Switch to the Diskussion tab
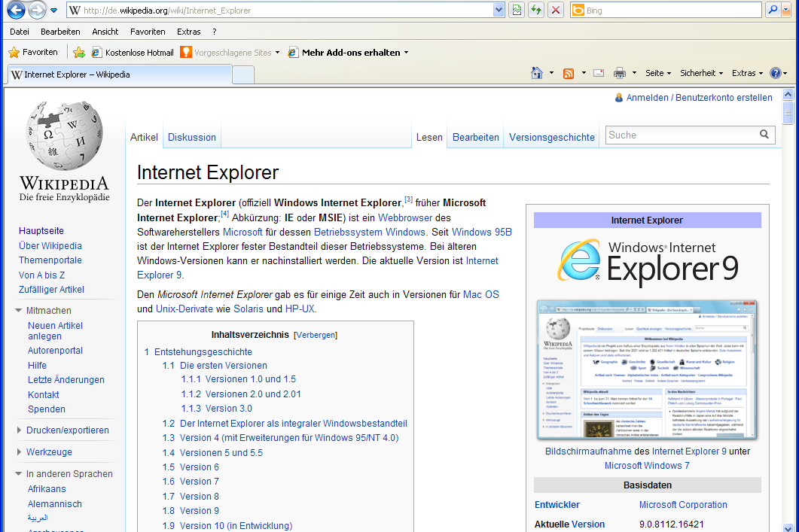 click(x=191, y=137)
